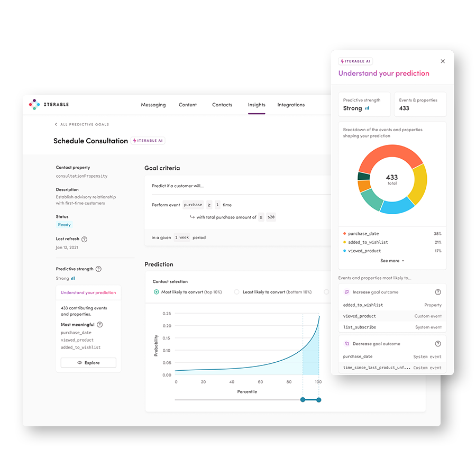Click the added_to_wishlist 21% legend row
Screen dimensions: 476x476
pyautogui.click(x=392, y=242)
